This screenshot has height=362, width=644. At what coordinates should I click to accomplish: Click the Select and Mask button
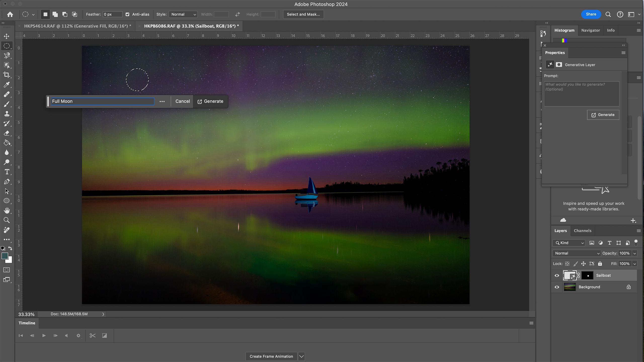tap(303, 14)
